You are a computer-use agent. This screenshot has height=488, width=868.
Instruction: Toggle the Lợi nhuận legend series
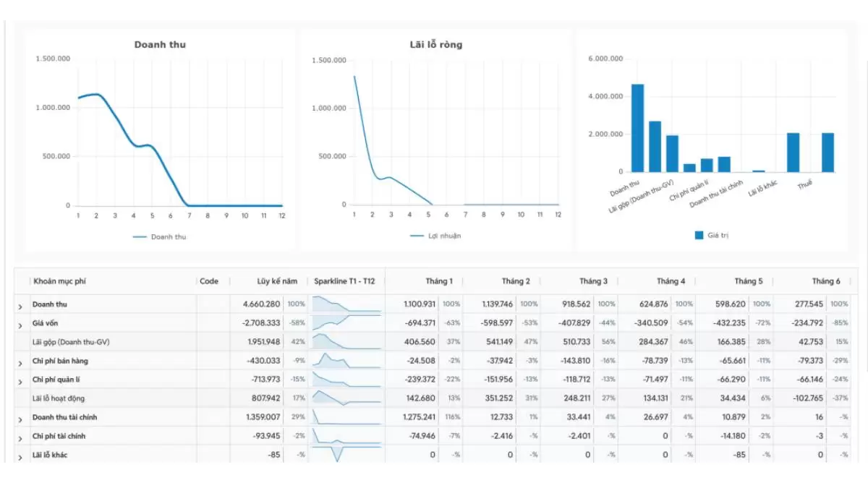[435, 236]
